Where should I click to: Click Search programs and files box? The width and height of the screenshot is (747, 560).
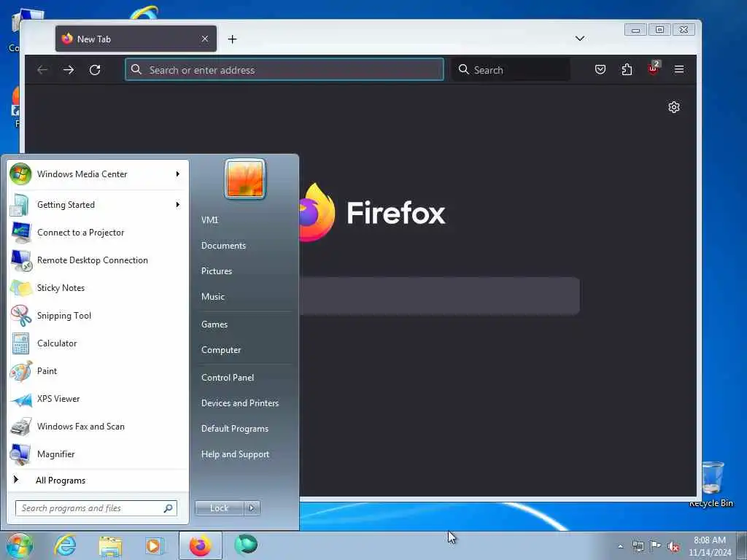(96, 508)
